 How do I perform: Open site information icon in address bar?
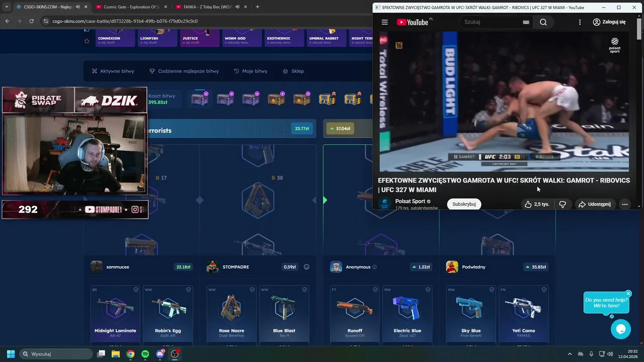point(46,21)
